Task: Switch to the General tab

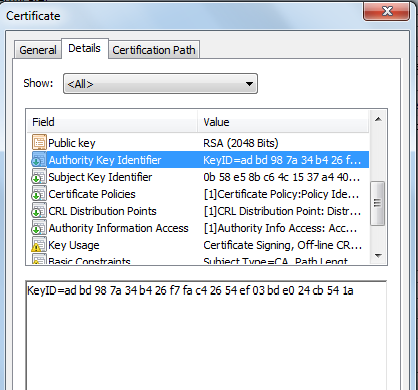Action: click(38, 50)
